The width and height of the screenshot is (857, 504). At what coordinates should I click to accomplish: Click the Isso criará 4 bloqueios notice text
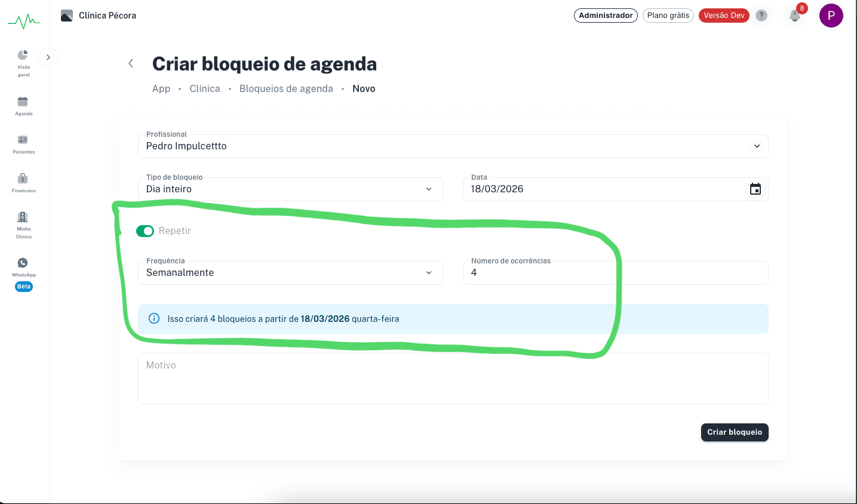point(283,319)
